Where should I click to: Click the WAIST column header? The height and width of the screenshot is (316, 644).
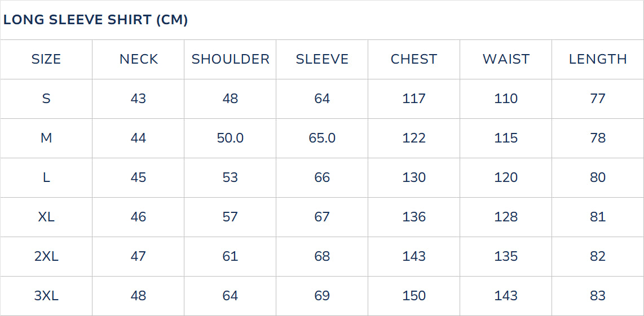[x=506, y=59]
